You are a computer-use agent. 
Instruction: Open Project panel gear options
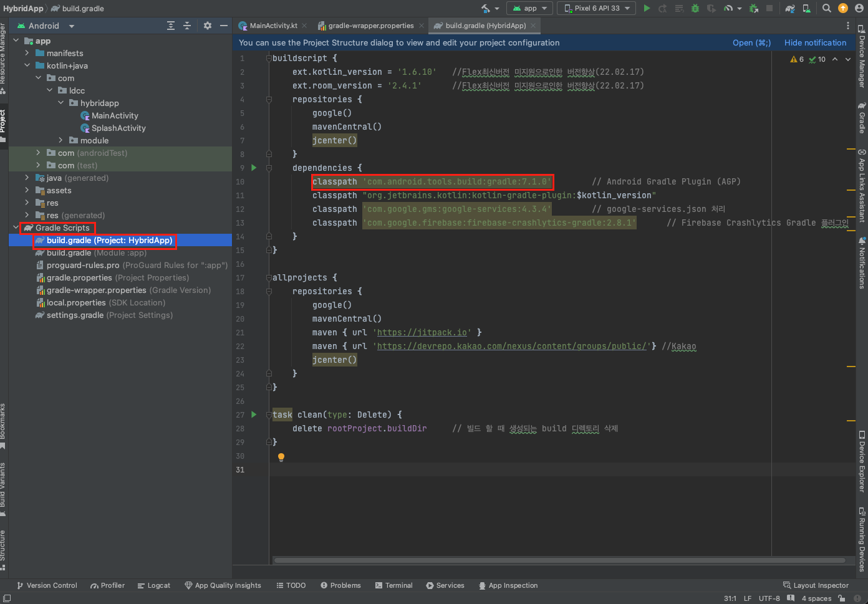tap(208, 26)
